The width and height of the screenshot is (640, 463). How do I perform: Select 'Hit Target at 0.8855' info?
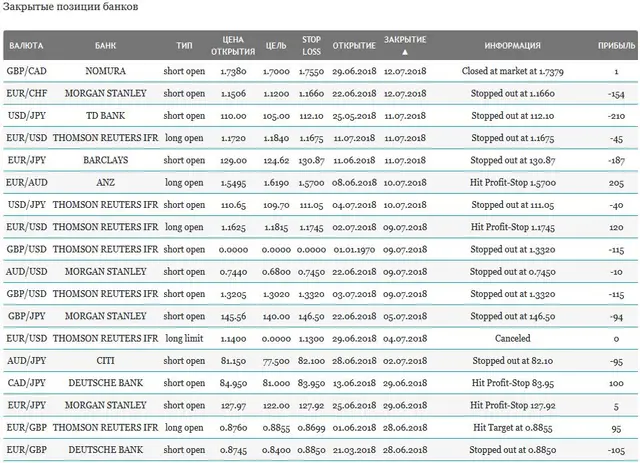(513, 427)
